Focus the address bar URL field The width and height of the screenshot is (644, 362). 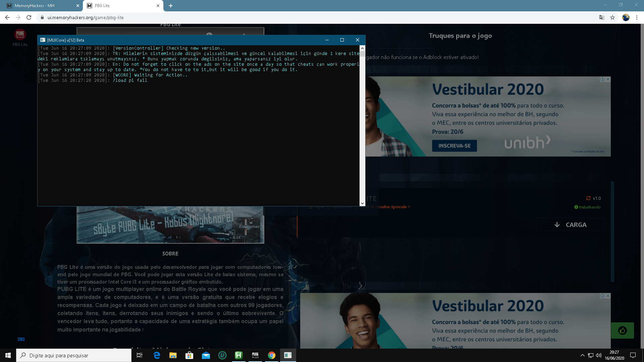click(x=315, y=17)
